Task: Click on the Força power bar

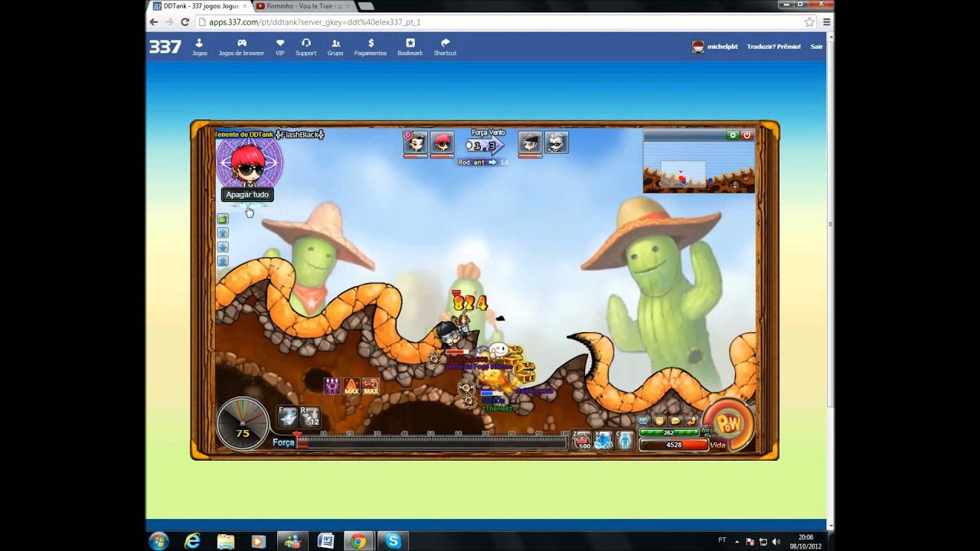Action: [433, 442]
